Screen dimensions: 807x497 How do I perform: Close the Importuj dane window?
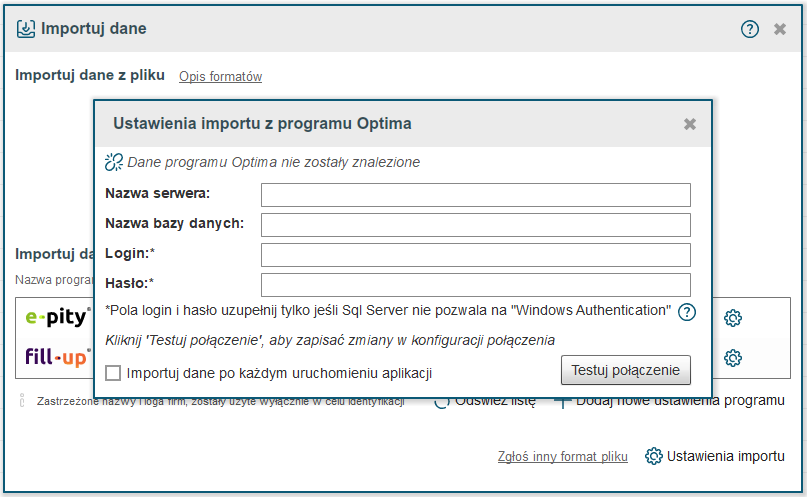point(780,29)
